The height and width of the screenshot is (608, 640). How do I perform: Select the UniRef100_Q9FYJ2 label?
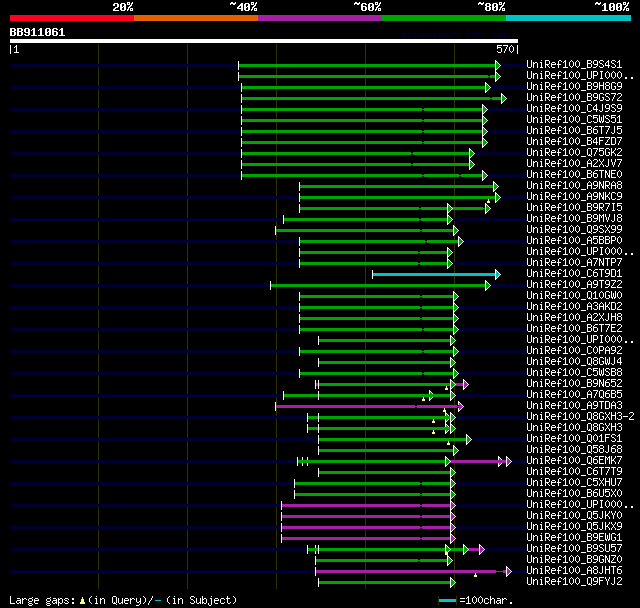pyautogui.click(x=574, y=582)
